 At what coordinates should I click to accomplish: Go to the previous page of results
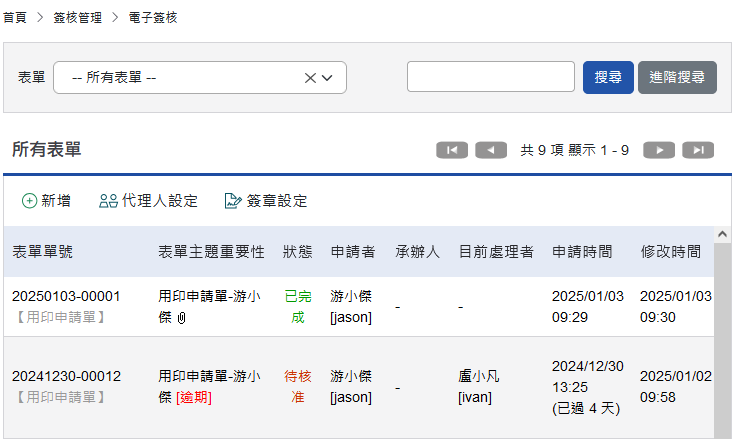[x=491, y=150]
